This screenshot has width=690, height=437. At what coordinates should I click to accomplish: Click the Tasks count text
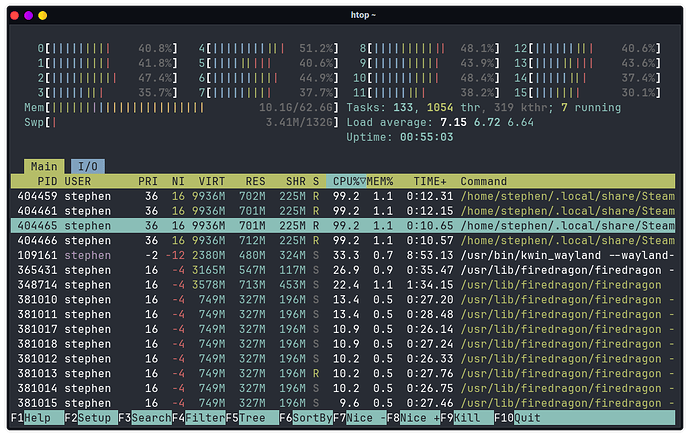(x=484, y=108)
